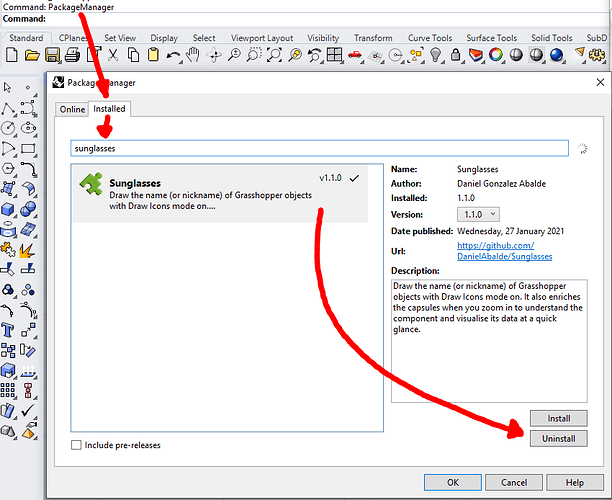Click the arrow pointer select tool
The image size is (612, 500).
tap(7, 87)
